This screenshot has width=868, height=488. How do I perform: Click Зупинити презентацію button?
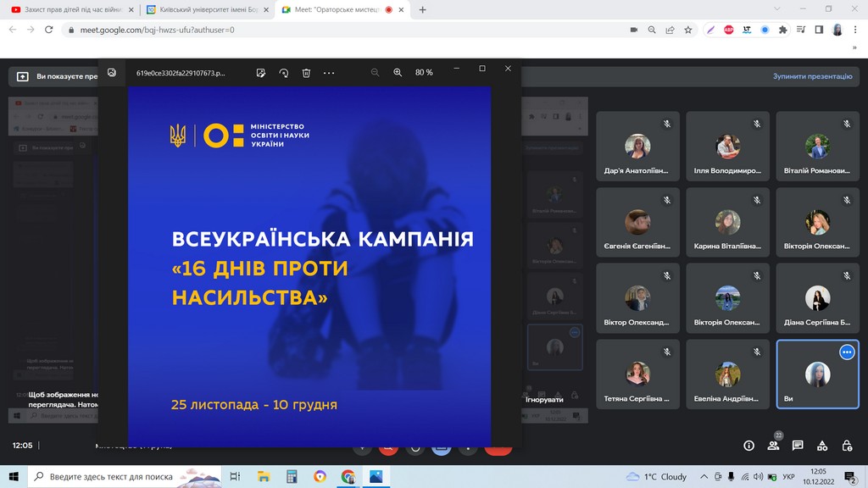pos(811,76)
